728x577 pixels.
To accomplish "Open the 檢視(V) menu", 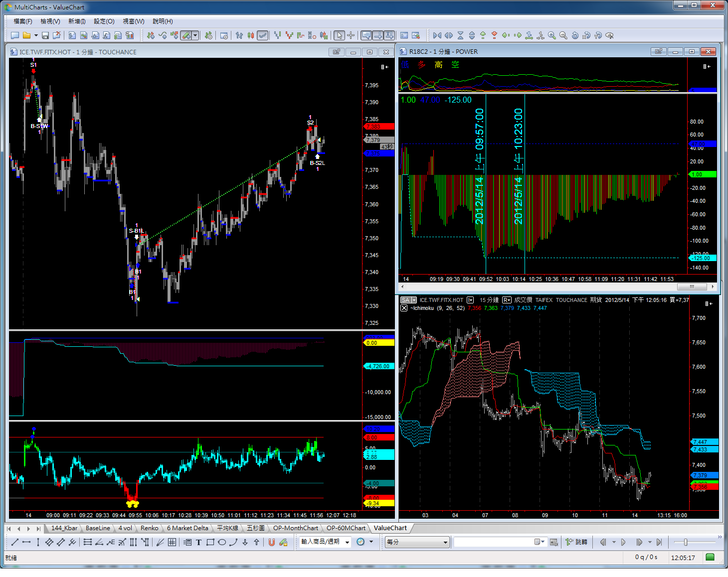I will coord(50,21).
